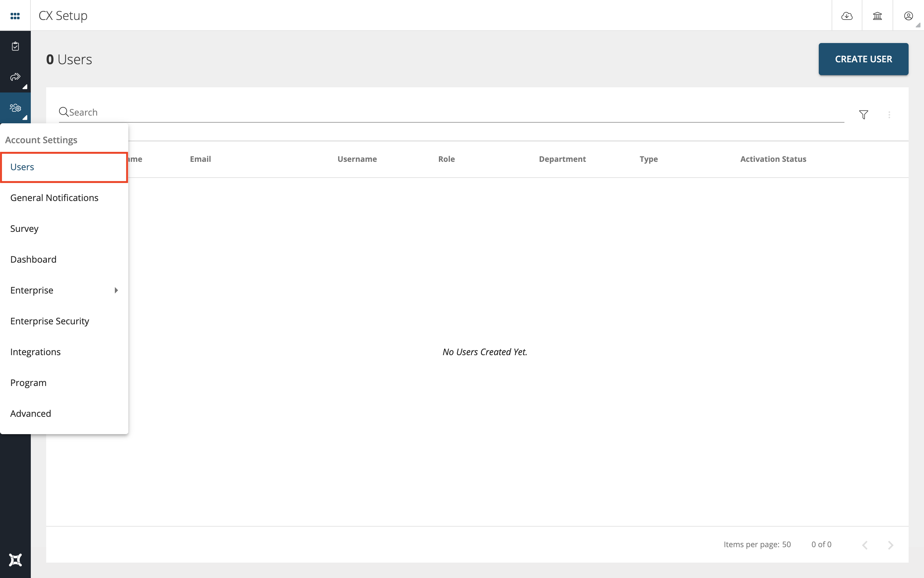Image resolution: width=924 pixels, height=578 pixels.
Task: Go to next page arrow
Action: click(x=890, y=545)
